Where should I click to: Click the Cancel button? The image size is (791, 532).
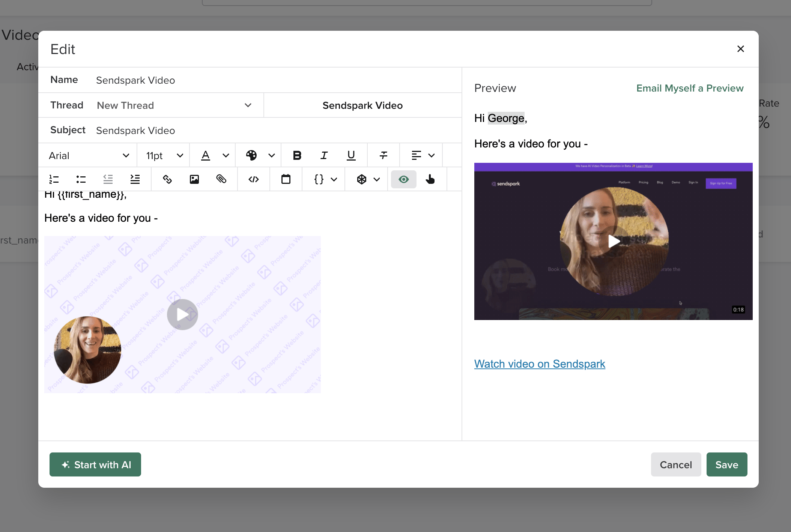pyautogui.click(x=676, y=464)
